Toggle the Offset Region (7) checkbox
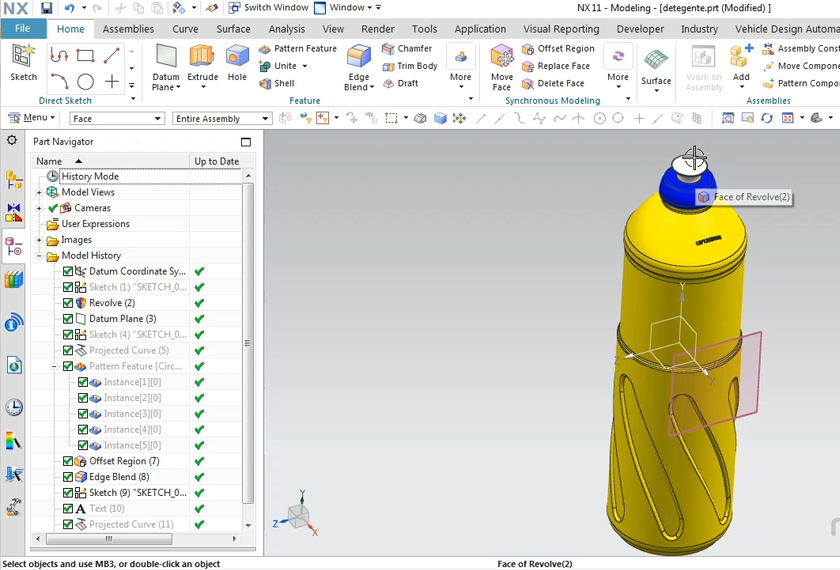This screenshot has width=840, height=570. click(68, 461)
